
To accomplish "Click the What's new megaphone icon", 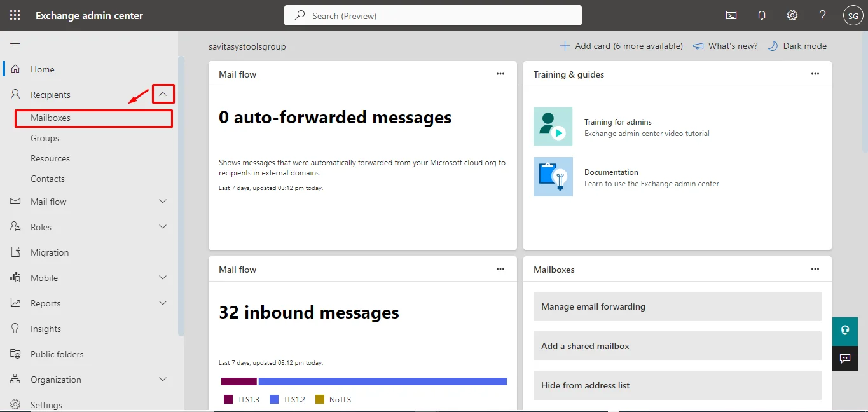I will [698, 46].
